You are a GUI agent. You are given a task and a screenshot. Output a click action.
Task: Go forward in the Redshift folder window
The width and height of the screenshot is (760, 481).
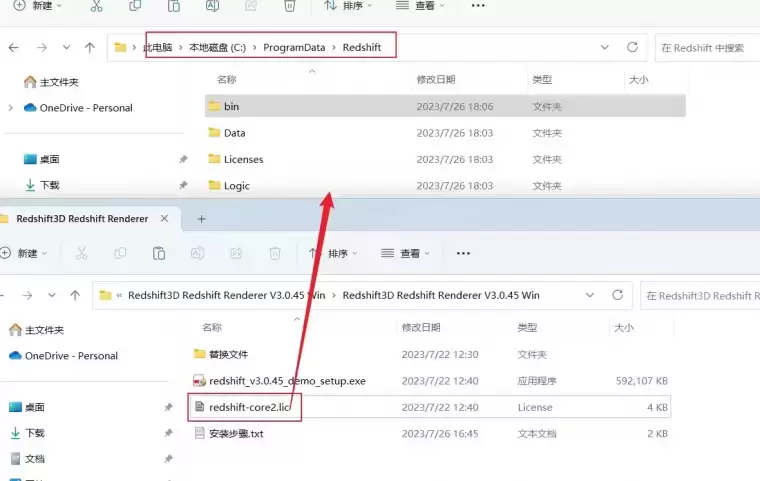tap(42, 48)
